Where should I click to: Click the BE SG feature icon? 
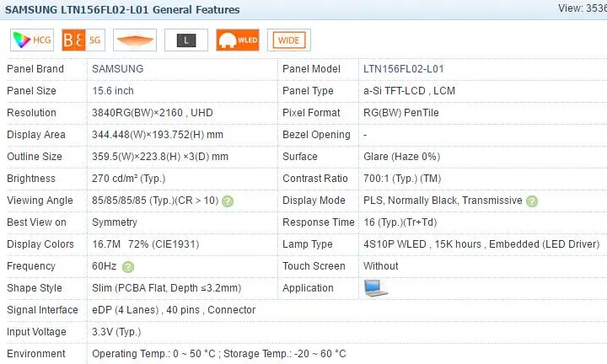click(83, 40)
